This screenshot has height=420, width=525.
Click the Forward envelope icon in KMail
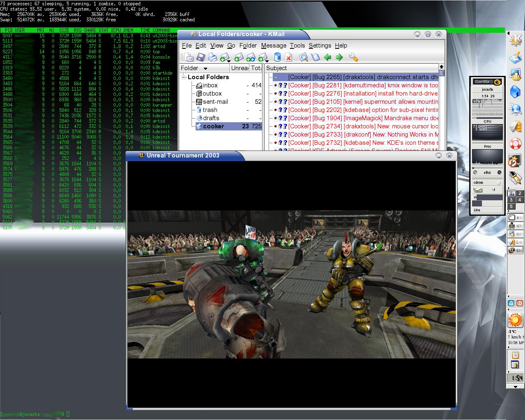(262, 57)
